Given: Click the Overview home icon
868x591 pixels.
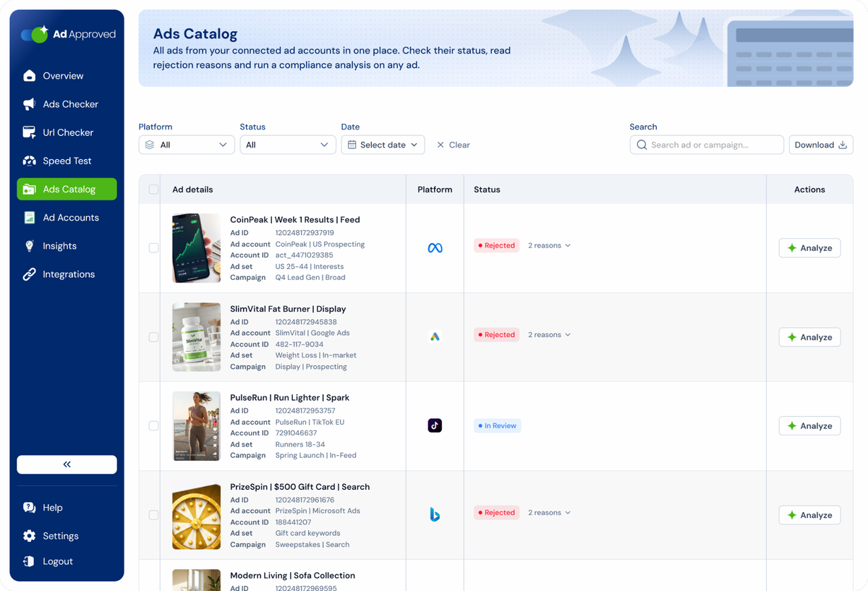Looking at the screenshot, I should (x=29, y=76).
